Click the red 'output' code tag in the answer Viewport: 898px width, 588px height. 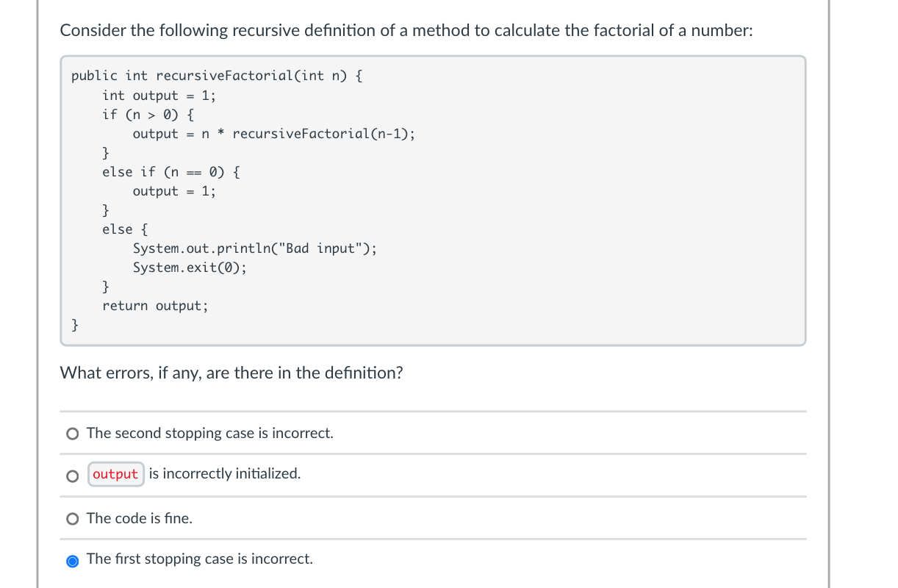[x=115, y=474]
